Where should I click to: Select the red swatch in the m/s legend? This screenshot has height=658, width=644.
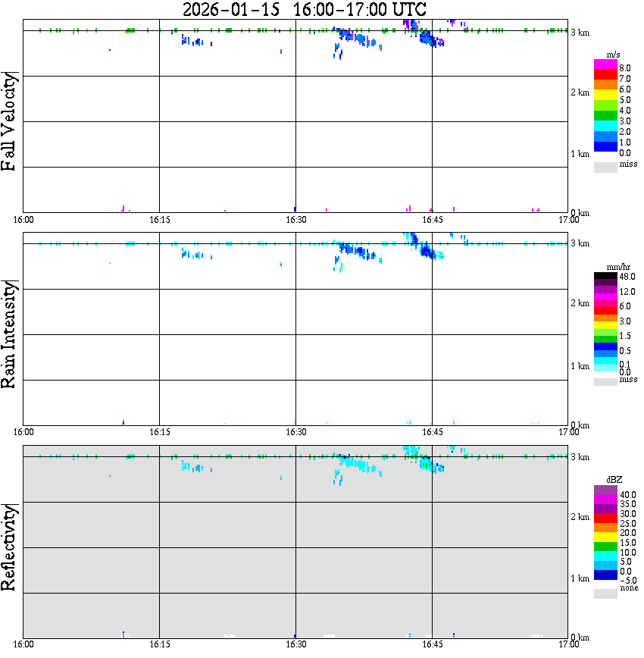605,75
